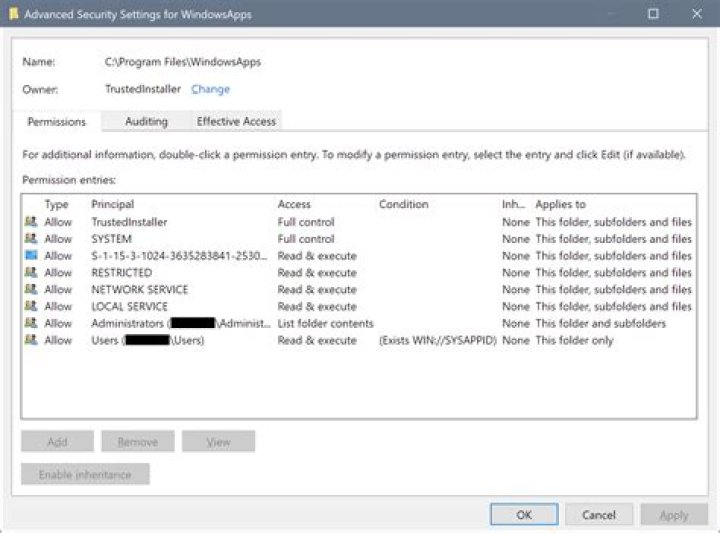This screenshot has height=533, width=720.
Task: Click the List folder contents access cell
Action: [x=326, y=323]
